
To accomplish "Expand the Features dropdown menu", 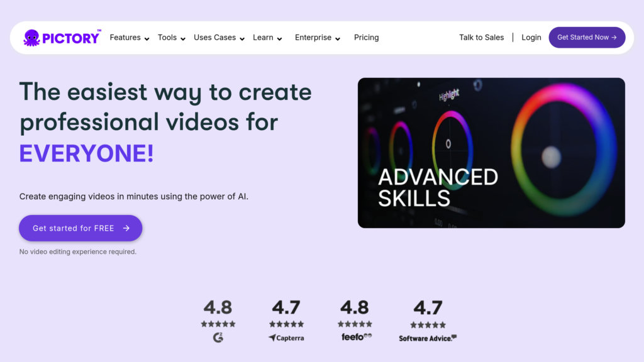I will [x=129, y=38].
